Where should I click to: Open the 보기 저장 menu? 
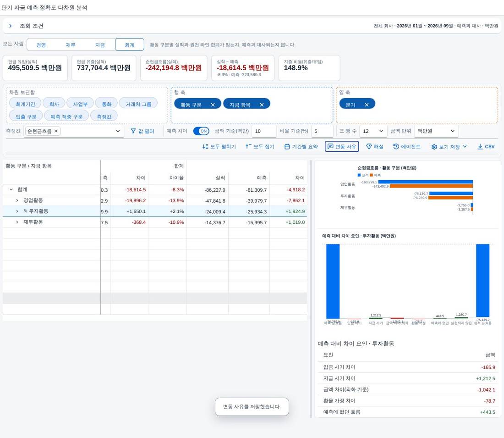449,146
